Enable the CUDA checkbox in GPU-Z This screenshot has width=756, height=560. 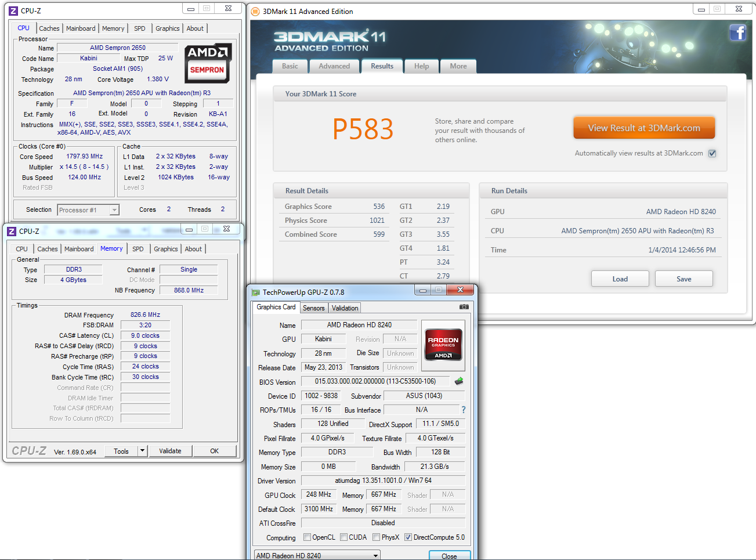click(344, 537)
